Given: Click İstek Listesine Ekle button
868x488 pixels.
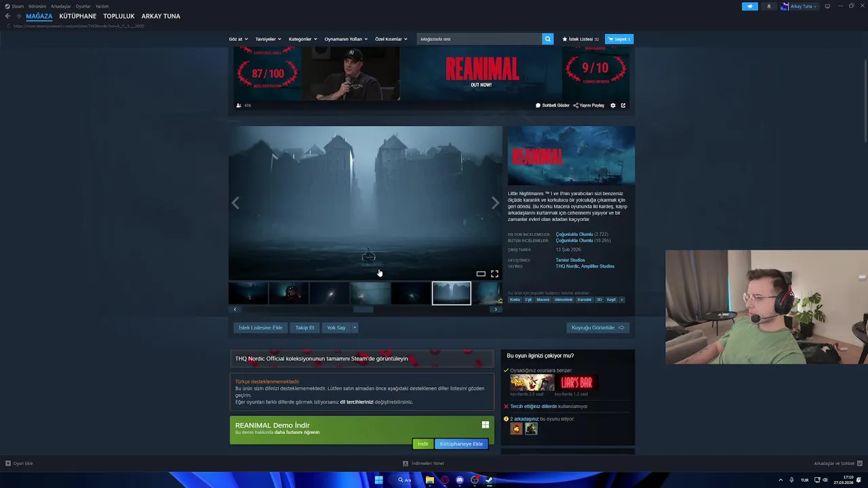Looking at the screenshot, I should (260, 327).
